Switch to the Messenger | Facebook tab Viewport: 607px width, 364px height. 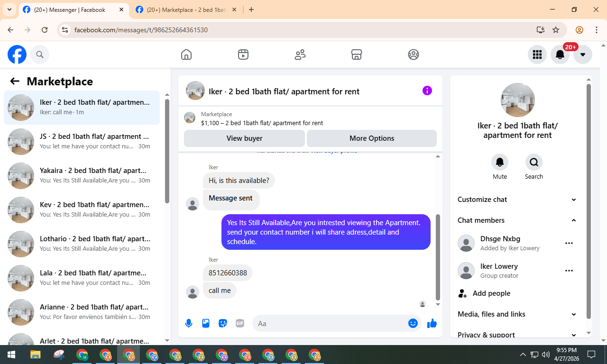(x=74, y=9)
